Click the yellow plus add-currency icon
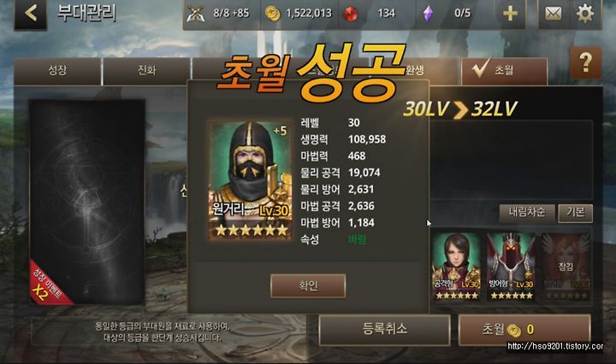Viewport: 616px width, 364px height. tap(510, 14)
